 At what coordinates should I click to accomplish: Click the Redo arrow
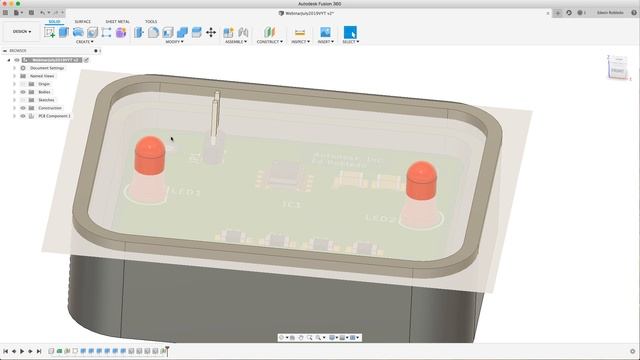(x=56, y=13)
